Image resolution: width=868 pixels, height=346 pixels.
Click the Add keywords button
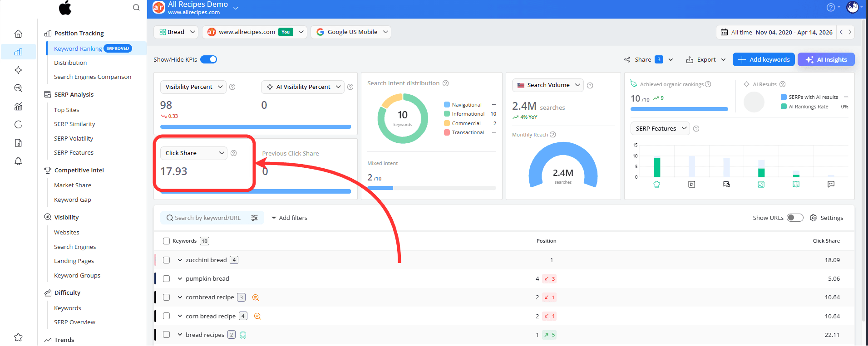coord(764,59)
